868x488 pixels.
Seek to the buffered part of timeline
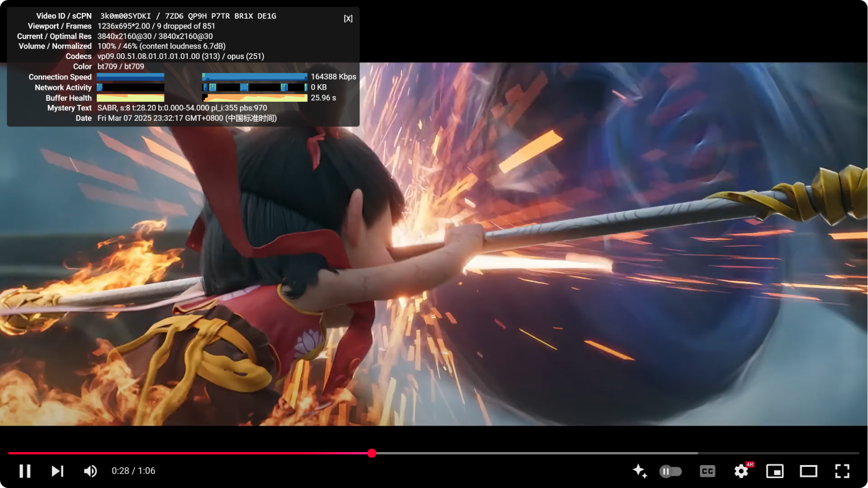coord(536,453)
